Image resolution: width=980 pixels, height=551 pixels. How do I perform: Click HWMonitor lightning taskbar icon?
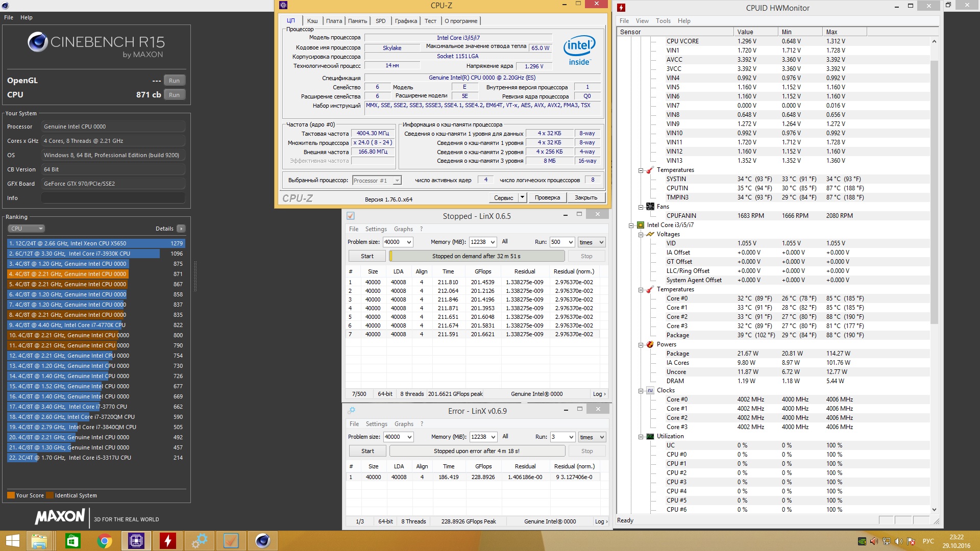coord(168,541)
